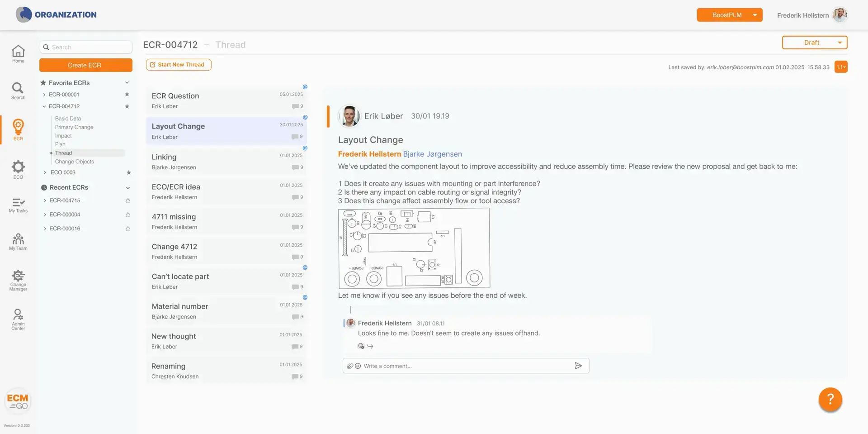
Task: Click reply arrow under Frederik's comment
Action: [370, 346]
